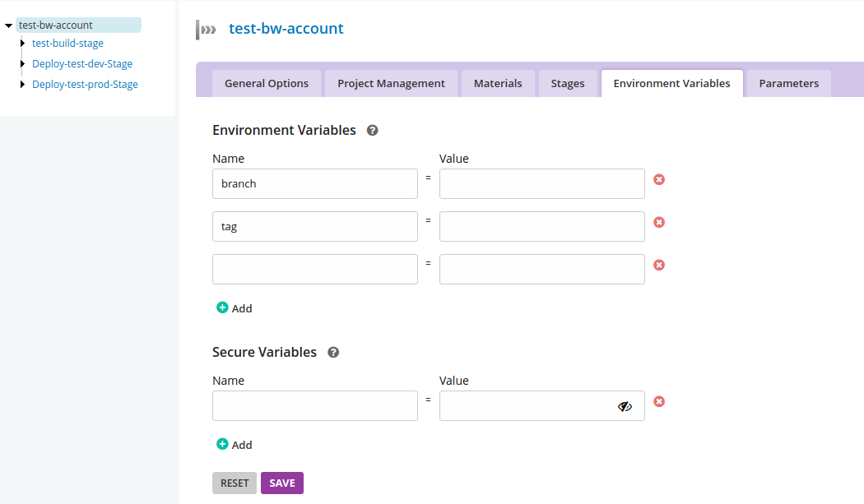
Task: Open the Materials tab
Action: (498, 83)
